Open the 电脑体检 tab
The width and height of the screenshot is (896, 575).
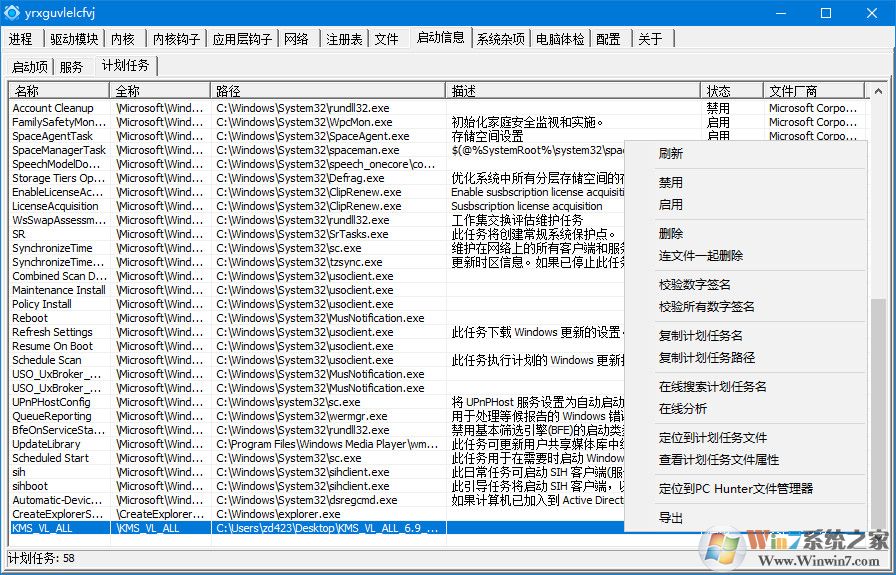click(560, 39)
